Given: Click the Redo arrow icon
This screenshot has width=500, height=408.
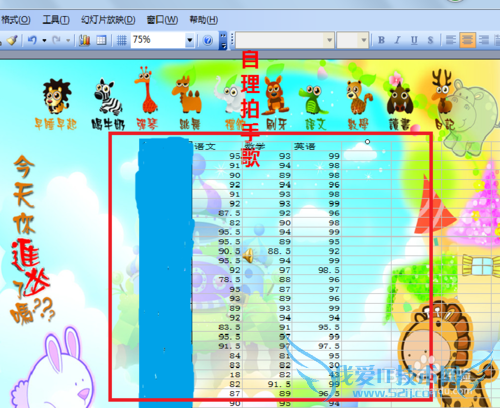Looking at the screenshot, I should click(56, 40).
